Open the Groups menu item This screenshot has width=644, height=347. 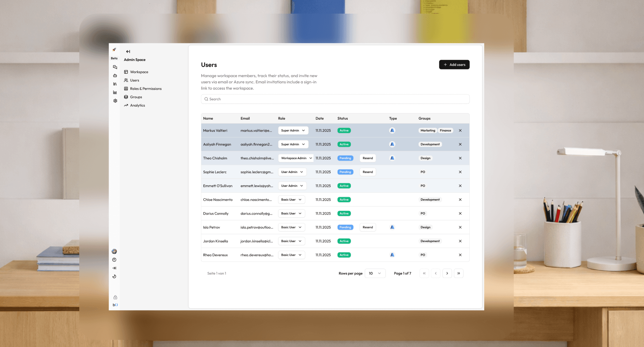click(x=136, y=97)
